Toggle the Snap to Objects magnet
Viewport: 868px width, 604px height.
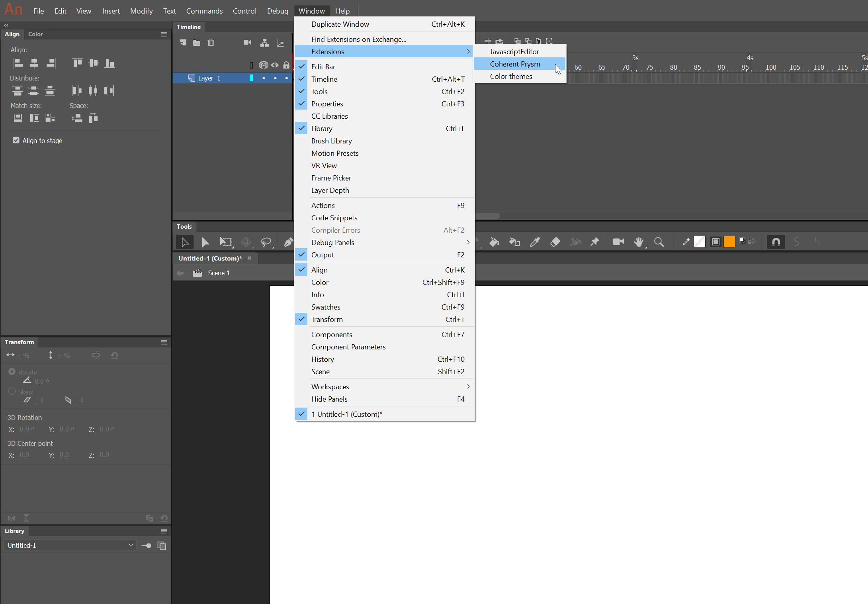pyautogui.click(x=776, y=242)
